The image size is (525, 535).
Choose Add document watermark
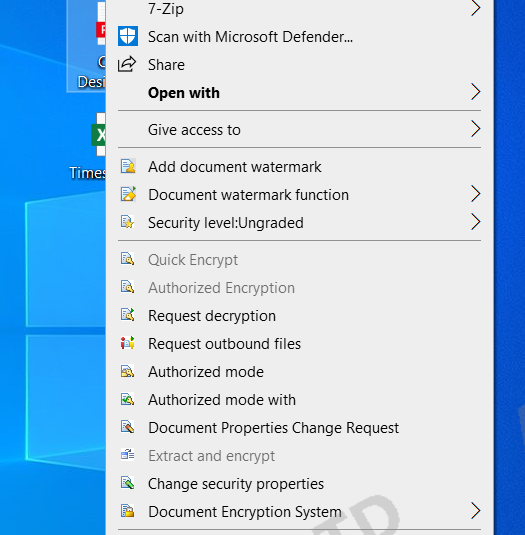pos(300,167)
